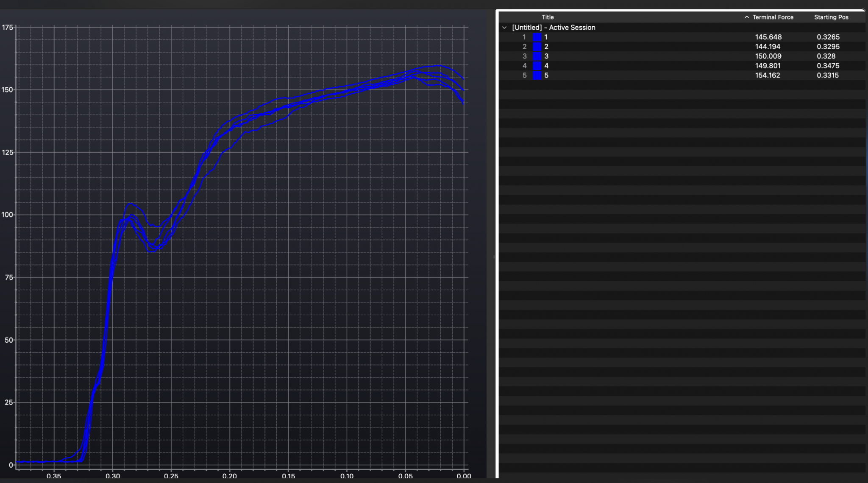Open the blue color swatch for row 1
Viewport: 868px width, 483px height.
(x=537, y=37)
